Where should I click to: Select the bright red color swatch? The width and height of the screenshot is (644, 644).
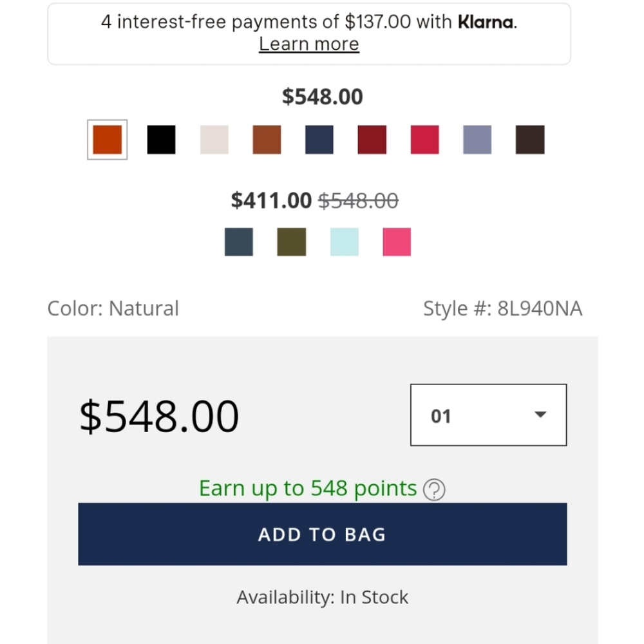(424, 140)
